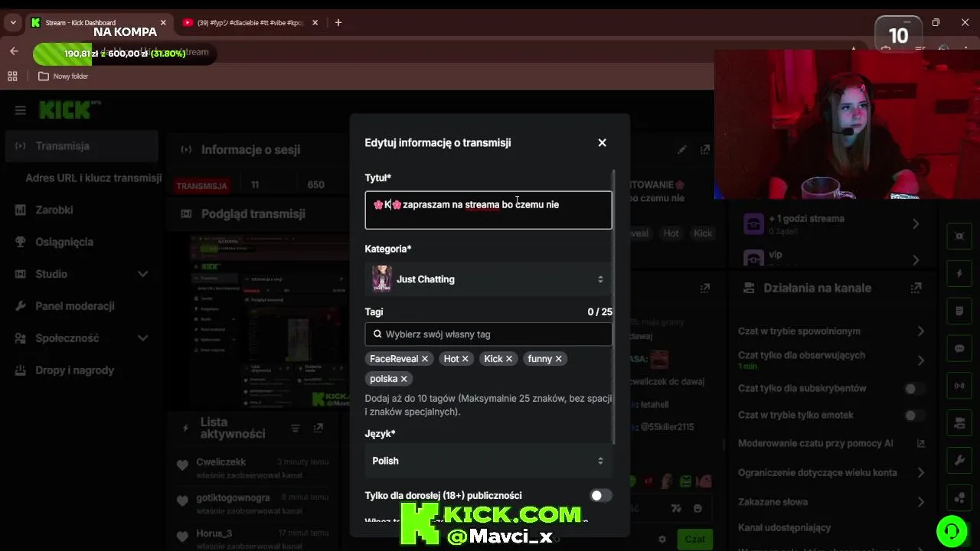
Task: Click the Horus_3 activity entry
Action: pos(253,539)
